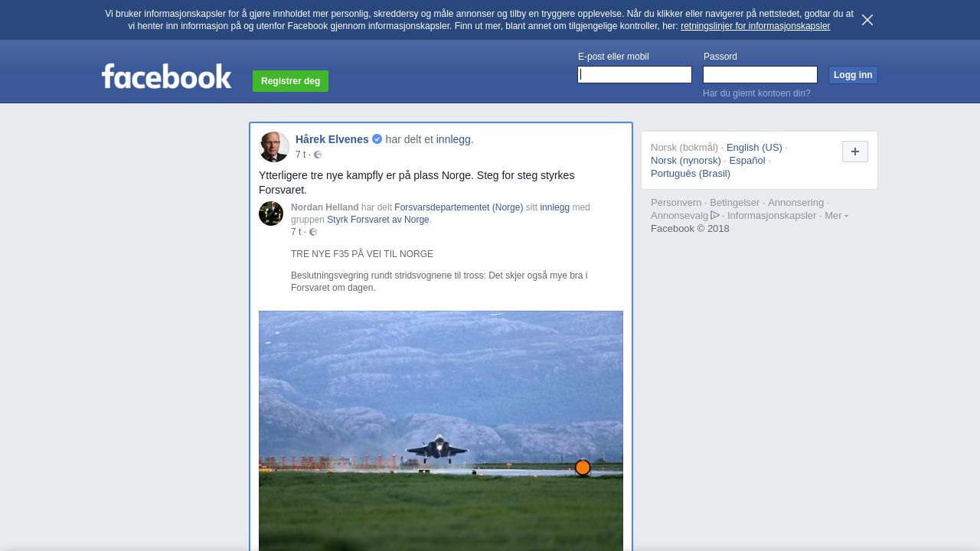The image size is (980, 551).
Task: Click the Logg inn button
Action: (x=853, y=75)
